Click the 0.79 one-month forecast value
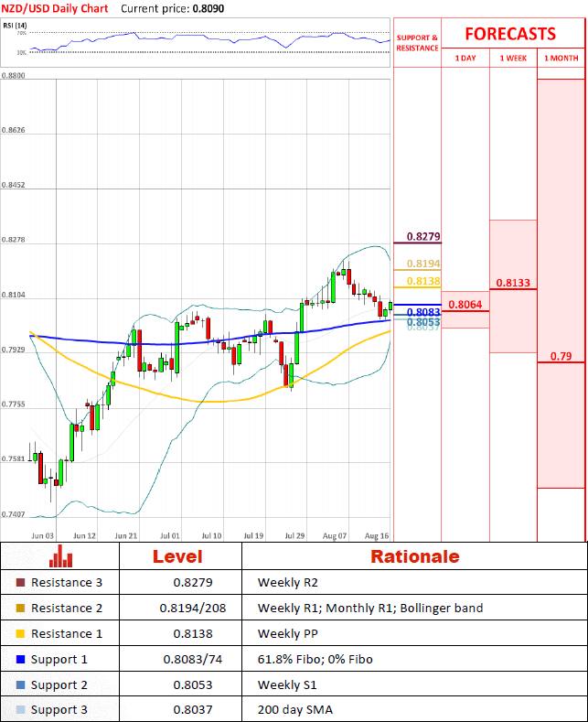The width and height of the screenshot is (588, 722). (561, 356)
